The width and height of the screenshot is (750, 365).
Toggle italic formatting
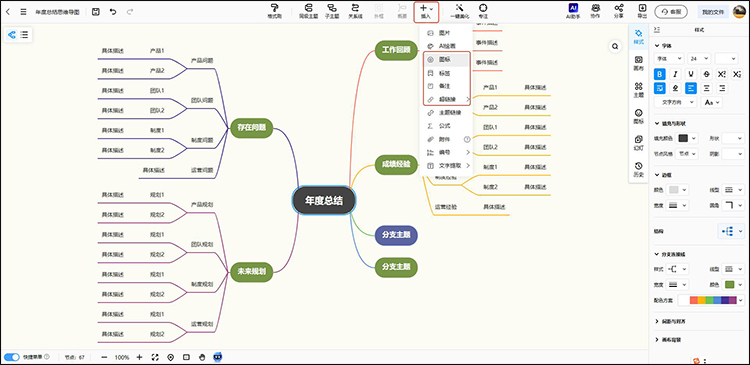[675, 74]
